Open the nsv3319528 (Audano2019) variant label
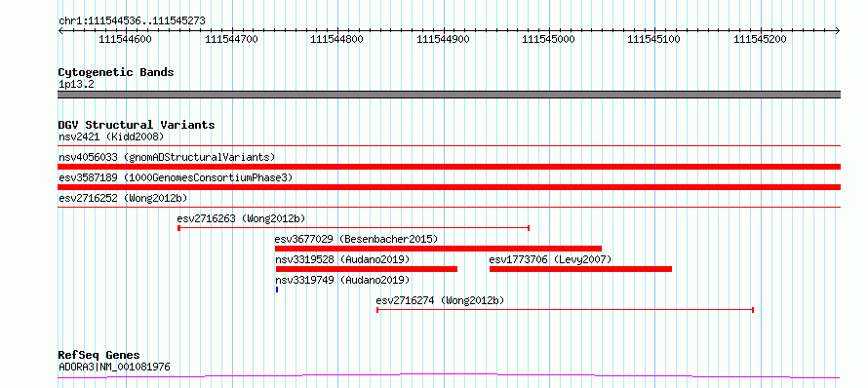Image resolution: width=868 pixels, height=388 pixels. 342,259
